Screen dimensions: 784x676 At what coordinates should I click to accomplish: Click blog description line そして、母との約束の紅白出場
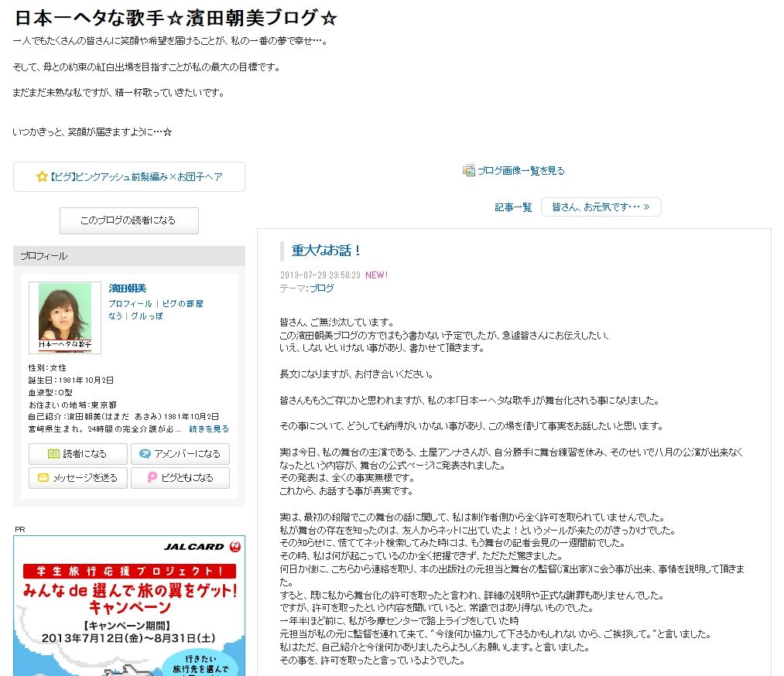(x=146, y=67)
